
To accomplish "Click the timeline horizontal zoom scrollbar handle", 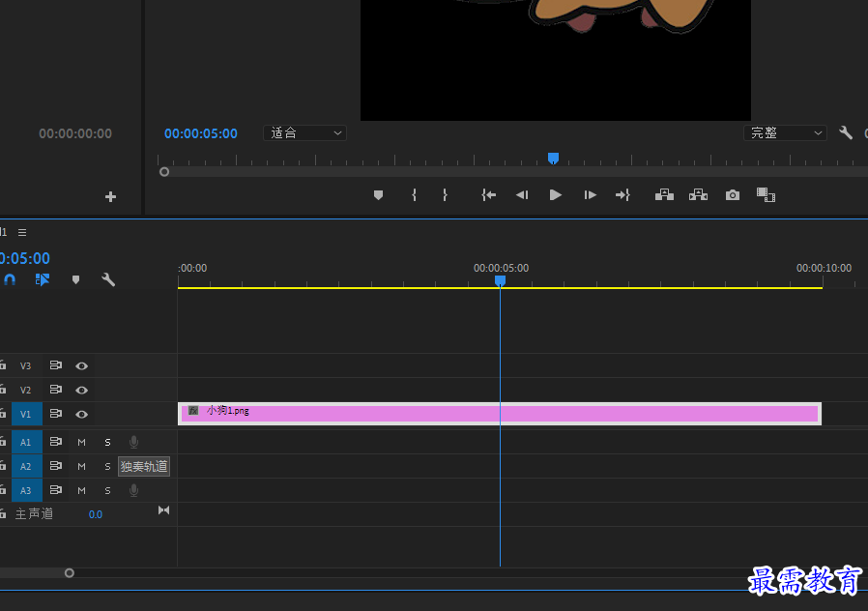I will 70,572.
